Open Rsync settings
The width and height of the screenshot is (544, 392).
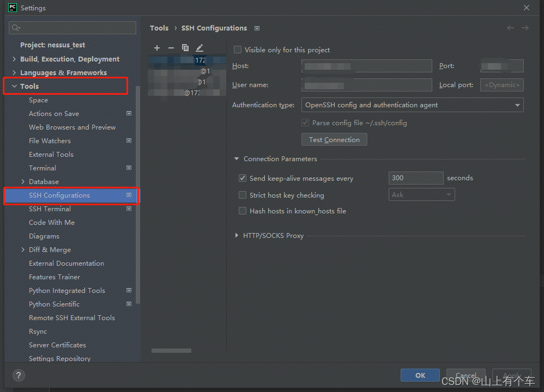(38, 332)
